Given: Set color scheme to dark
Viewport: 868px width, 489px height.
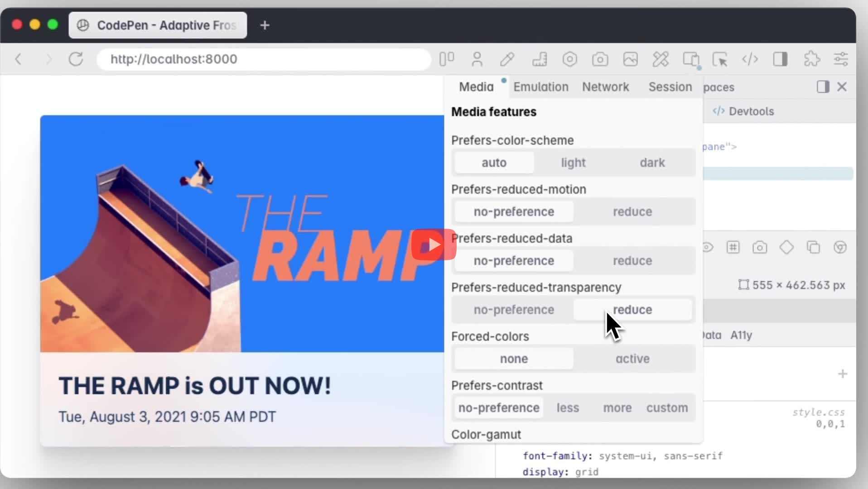Looking at the screenshot, I should coord(652,163).
